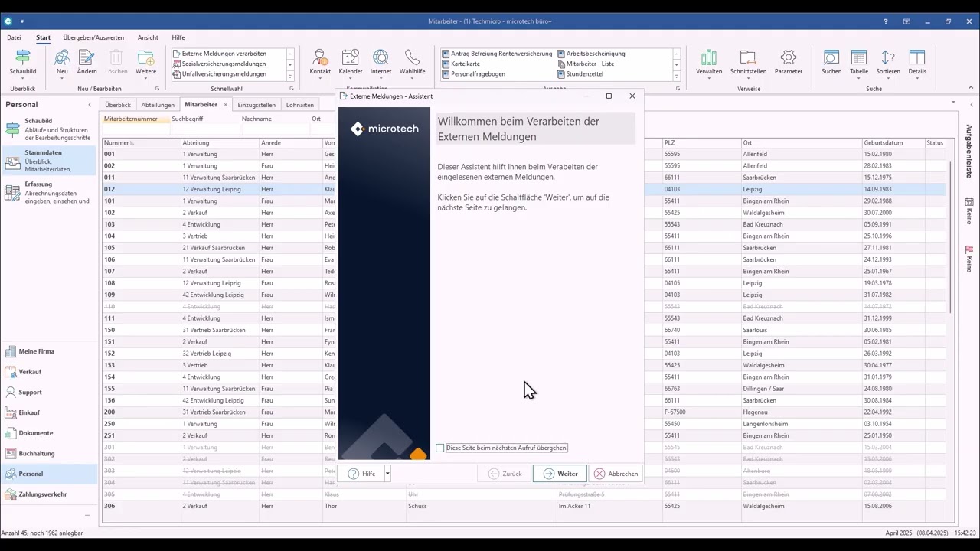Switch to the Lohnarten tab

(299, 105)
